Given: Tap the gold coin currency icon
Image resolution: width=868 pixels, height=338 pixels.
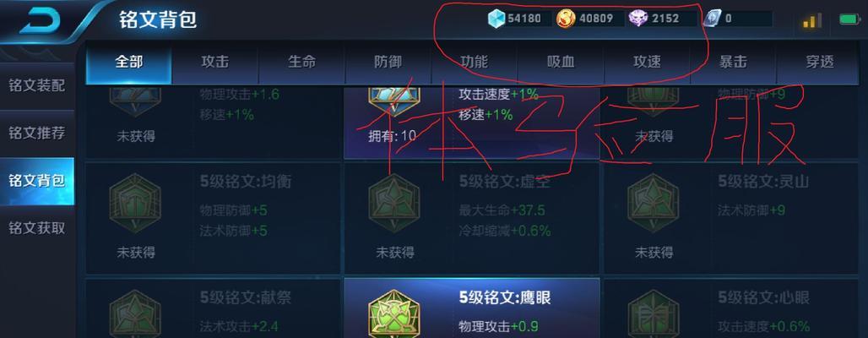Looking at the screenshot, I should click(566, 19).
